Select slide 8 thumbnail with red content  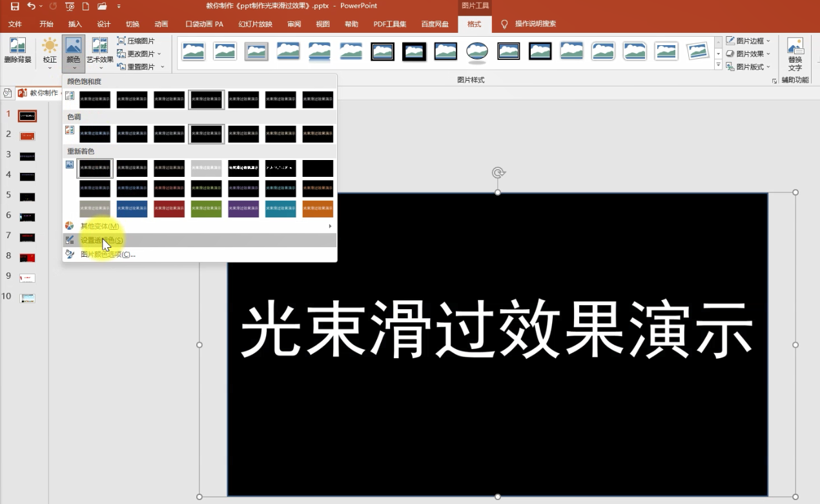point(27,257)
